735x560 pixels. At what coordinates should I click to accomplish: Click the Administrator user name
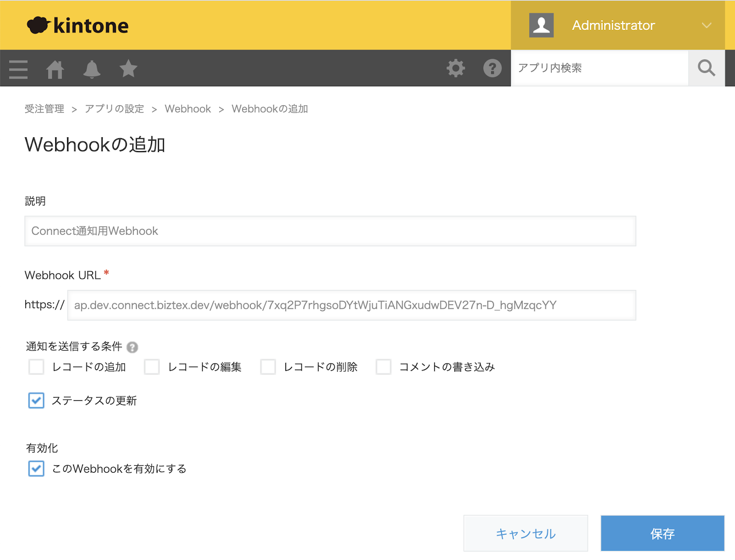[x=613, y=25]
